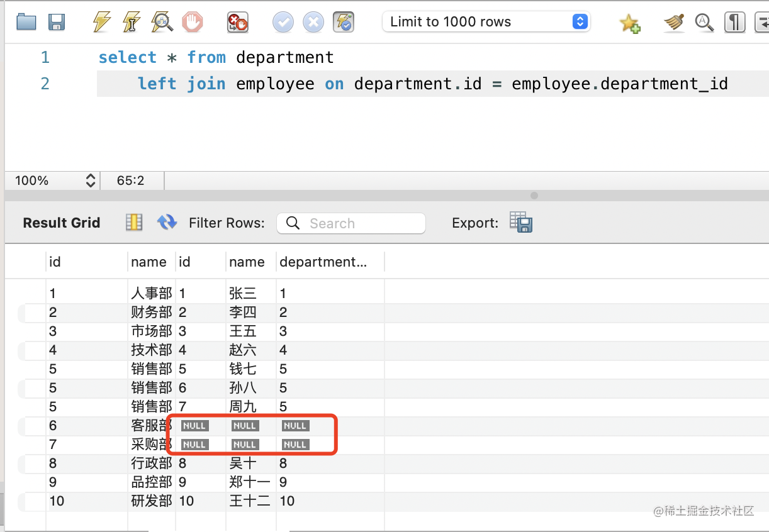
Task: Commit the transaction with the checkmark icon
Action: [283, 23]
